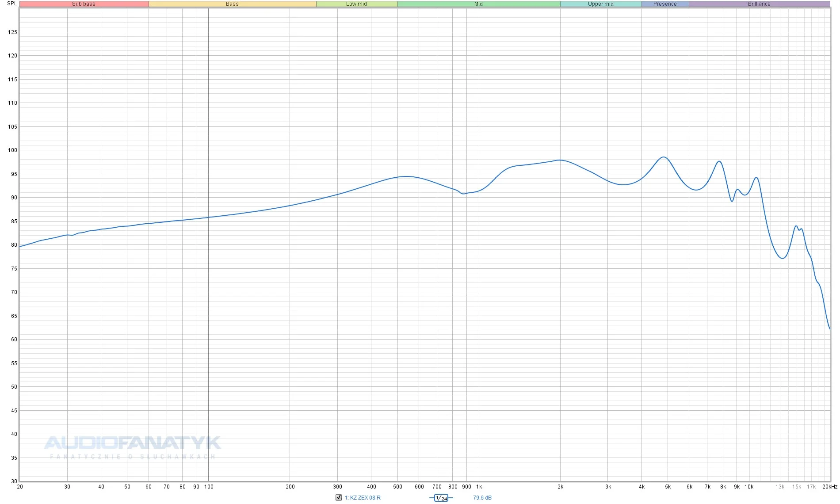Screen dimensions: 840x504
Task: Click the Mid frequency band header
Action: click(478, 4)
